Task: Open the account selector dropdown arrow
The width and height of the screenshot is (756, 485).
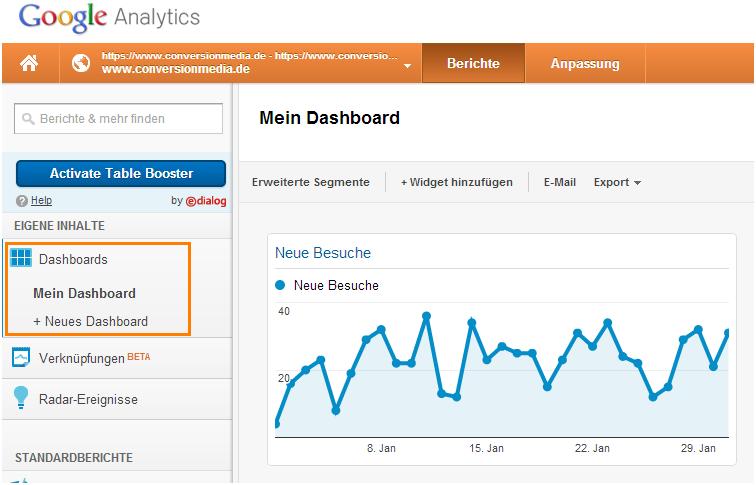Action: click(x=407, y=66)
